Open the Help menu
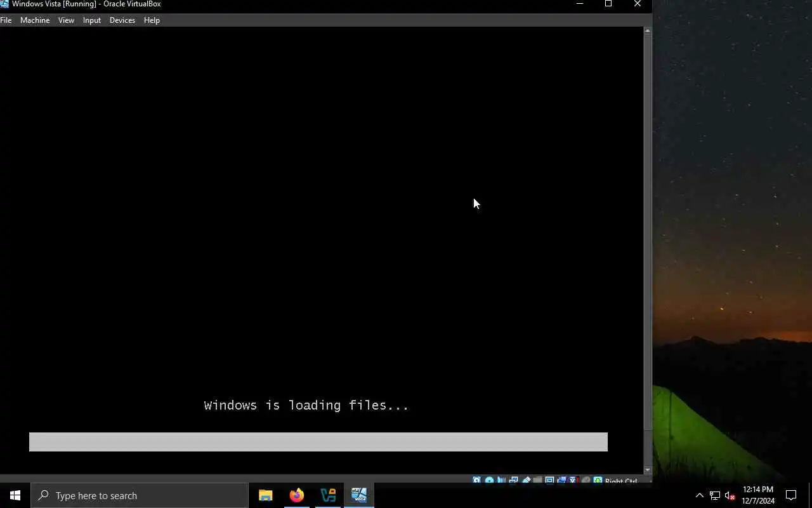 152,20
